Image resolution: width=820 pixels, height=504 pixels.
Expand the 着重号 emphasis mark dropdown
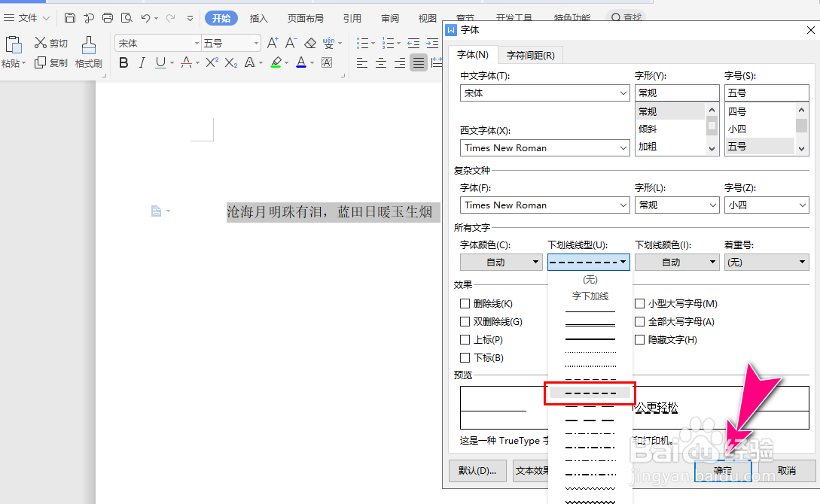click(x=767, y=262)
